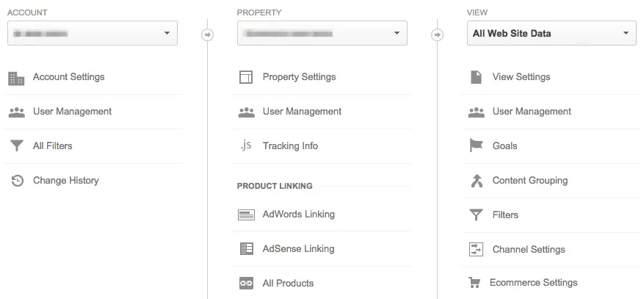The image size is (644, 299).
Task: Click the Goals flag icon
Action: coord(476,146)
